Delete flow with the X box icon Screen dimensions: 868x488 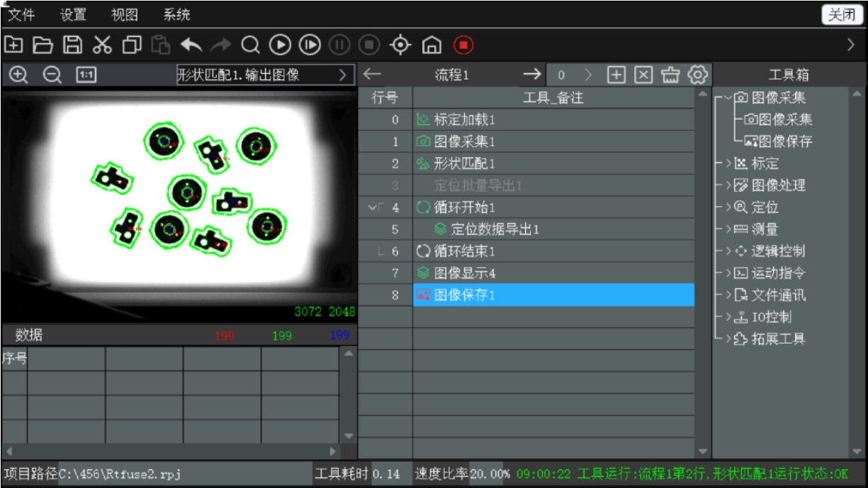tap(643, 74)
